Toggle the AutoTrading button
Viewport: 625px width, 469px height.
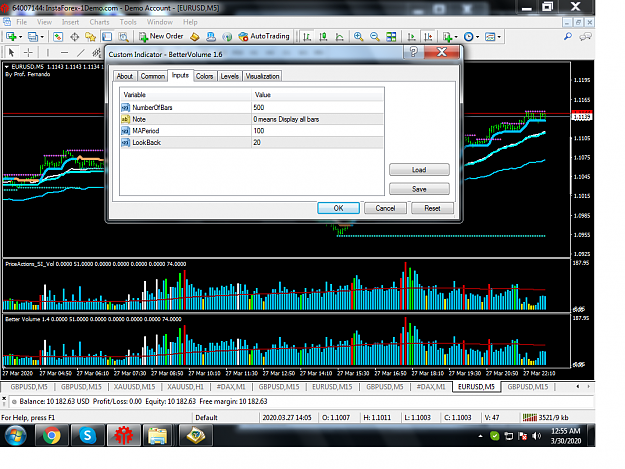coord(264,36)
